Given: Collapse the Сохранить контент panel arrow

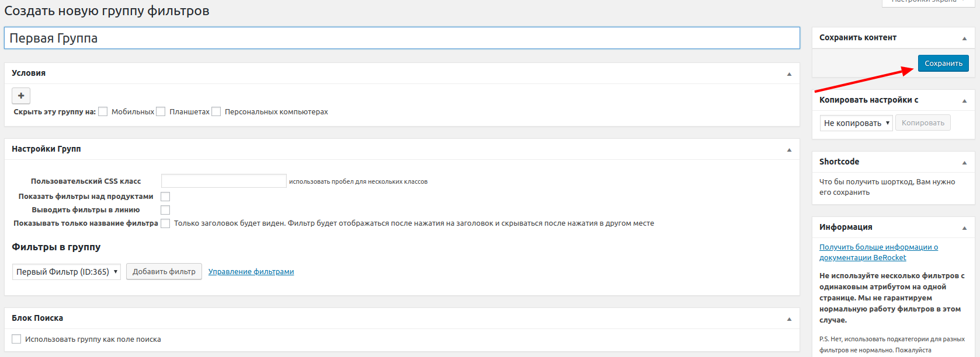Looking at the screenshot, I should (964, 38).
